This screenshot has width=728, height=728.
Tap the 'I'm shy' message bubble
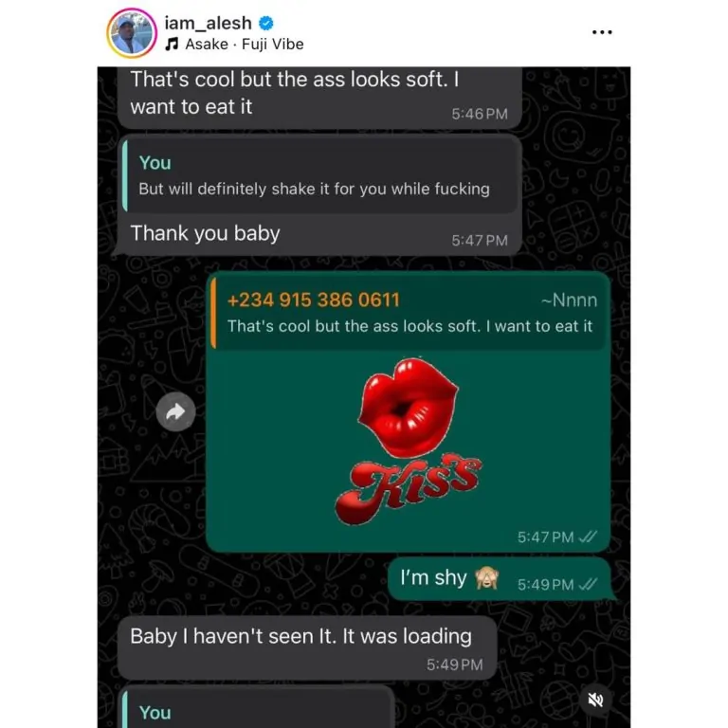pyautogui.click(x=500, y=579)
